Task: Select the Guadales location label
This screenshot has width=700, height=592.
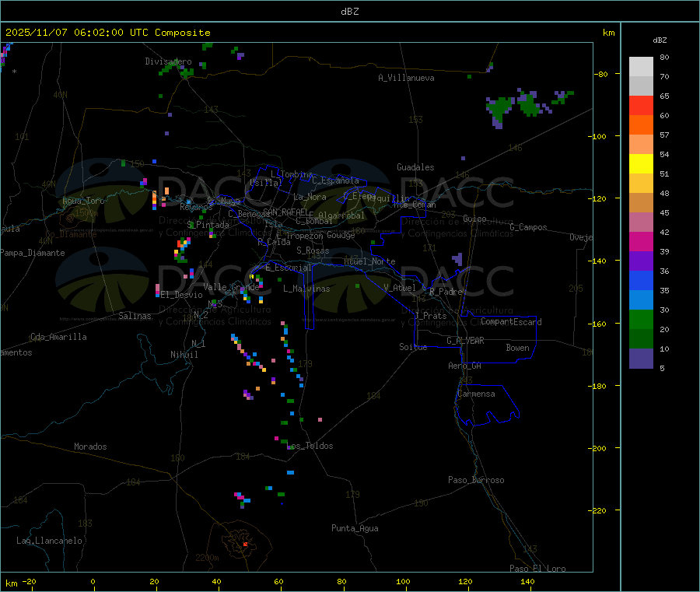Action: (415, 167)
